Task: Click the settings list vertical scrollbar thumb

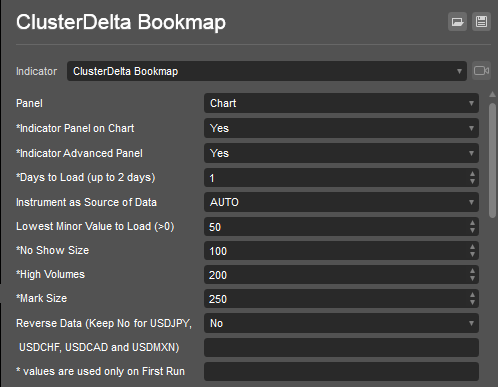Action: tap(492, 161)
